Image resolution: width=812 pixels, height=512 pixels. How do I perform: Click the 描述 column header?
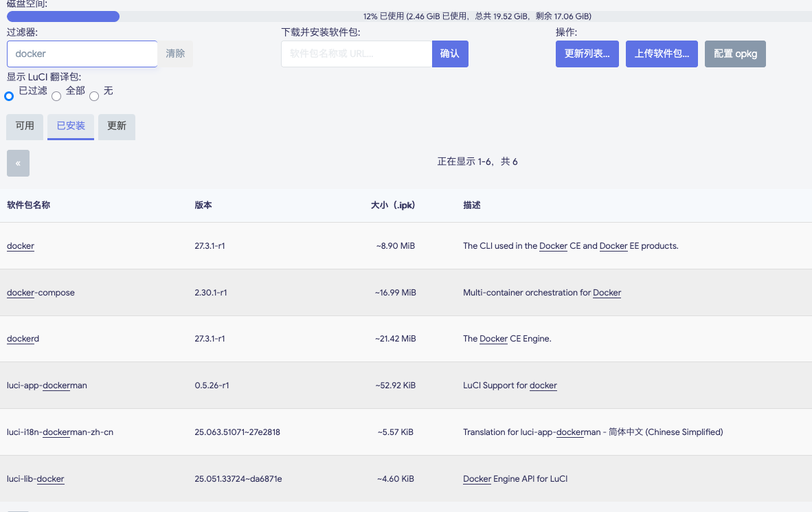click(472, 205)
